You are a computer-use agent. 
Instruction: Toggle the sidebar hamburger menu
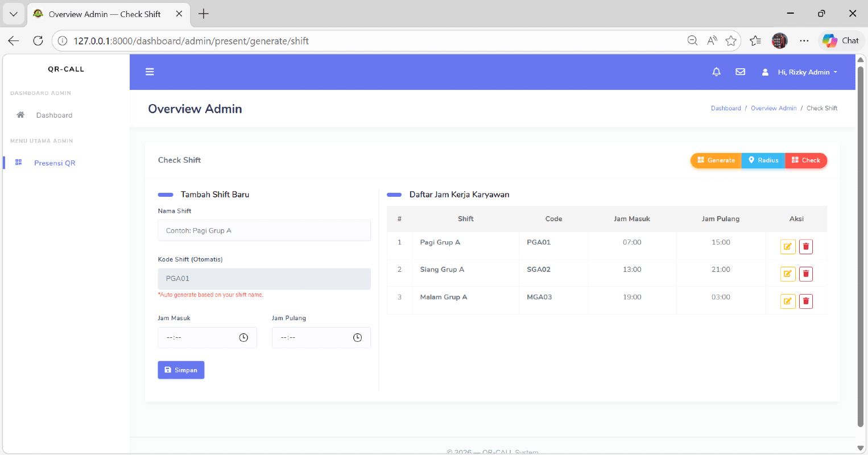(150, 72)
